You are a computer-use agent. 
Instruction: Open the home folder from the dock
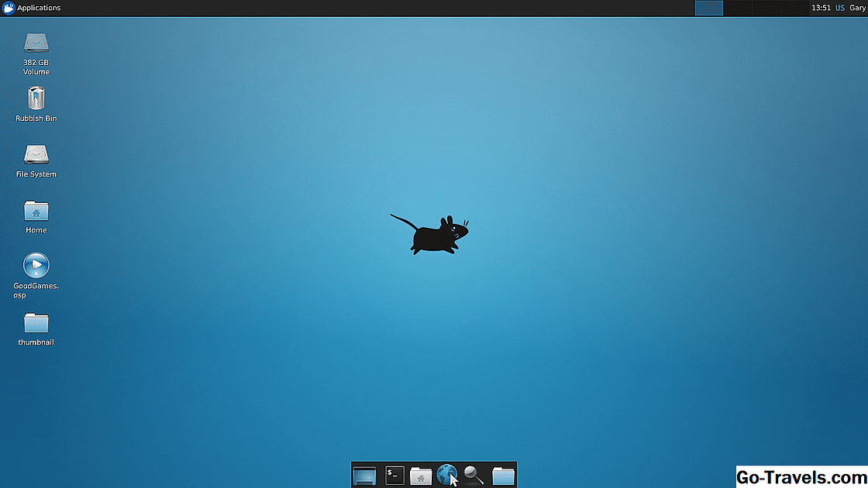(x=421, y=476)
